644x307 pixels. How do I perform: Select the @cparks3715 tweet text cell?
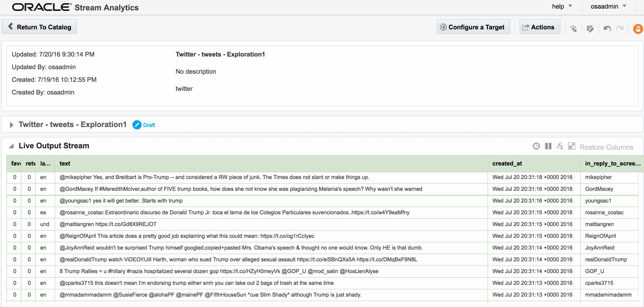(x=271, y=283)
